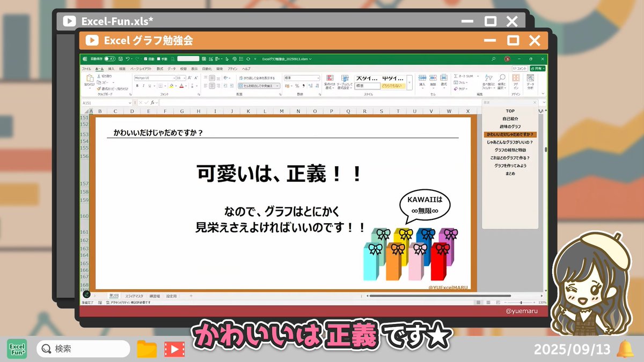644x362 pixels.
Task: Open the Name Box A151 dropdown
Action: click(x=130, y=102)
